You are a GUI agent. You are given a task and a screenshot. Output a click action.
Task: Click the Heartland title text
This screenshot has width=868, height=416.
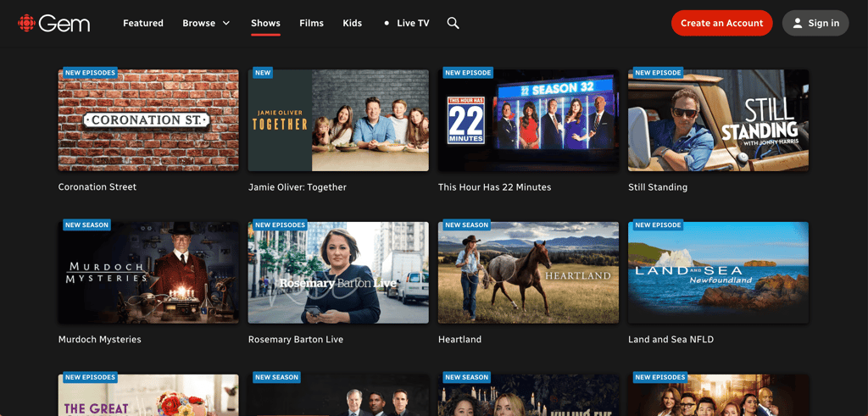tap(460, 339)
